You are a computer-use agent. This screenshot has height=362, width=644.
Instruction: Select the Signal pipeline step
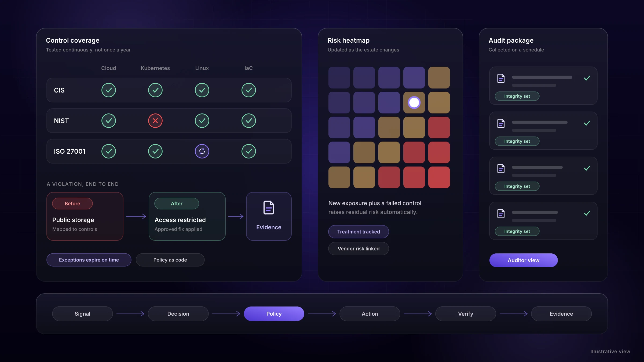pos(82,314)
